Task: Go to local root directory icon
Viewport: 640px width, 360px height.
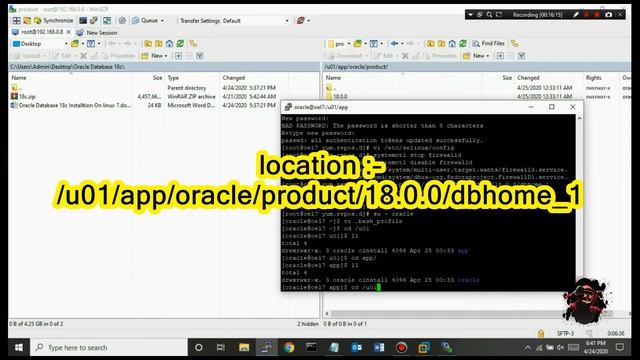Action: point(159,44)
